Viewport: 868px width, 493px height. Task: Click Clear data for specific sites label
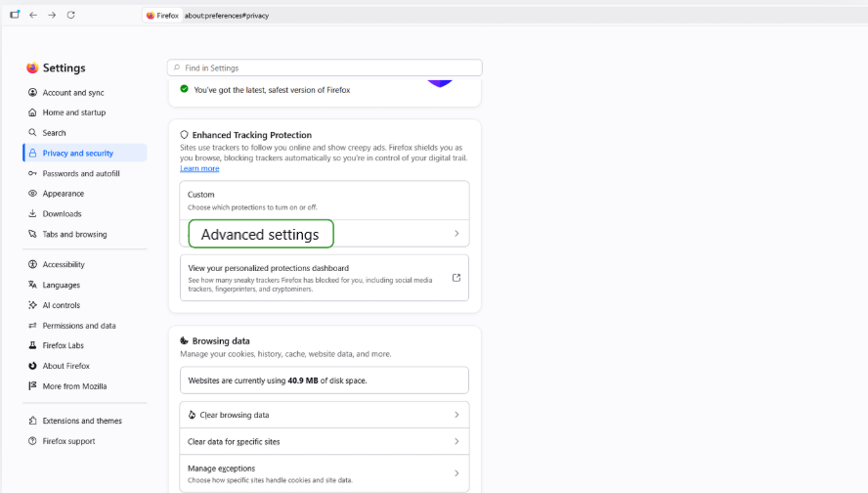point(234,441)
